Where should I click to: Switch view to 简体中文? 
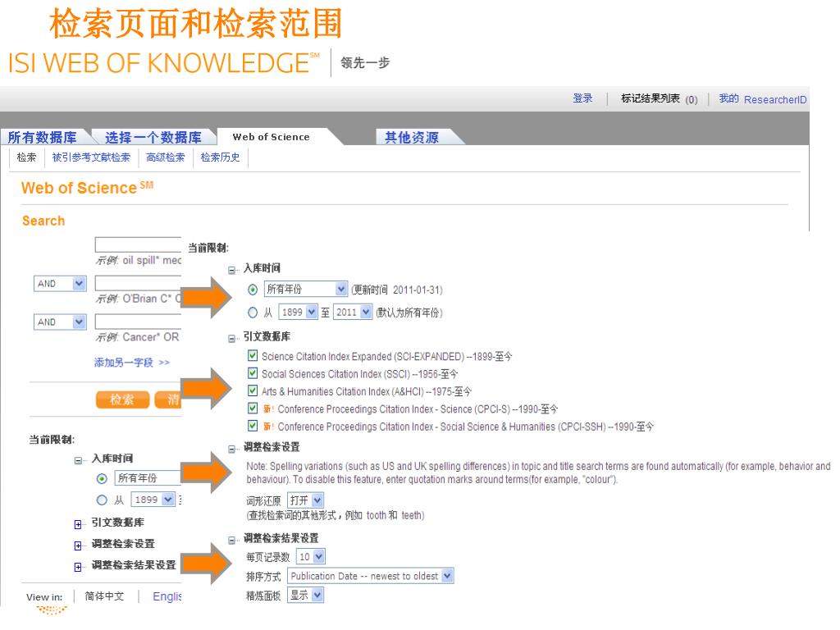tap(104, 596)
